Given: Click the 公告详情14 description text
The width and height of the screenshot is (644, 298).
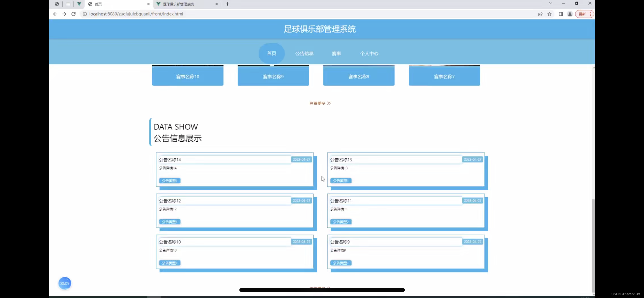Looking at the screenshot, I should 168,168.
